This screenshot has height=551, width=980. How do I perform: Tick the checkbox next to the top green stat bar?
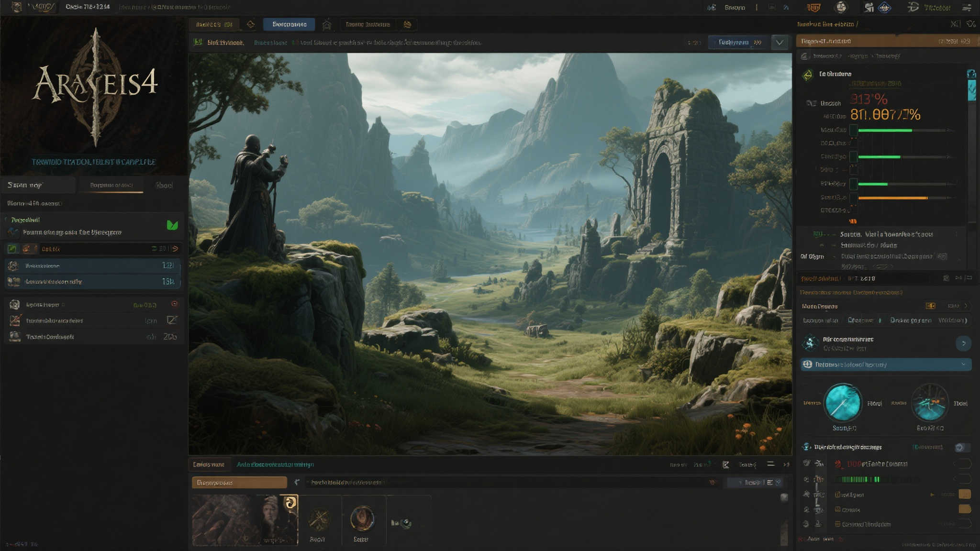coord(854,129)
